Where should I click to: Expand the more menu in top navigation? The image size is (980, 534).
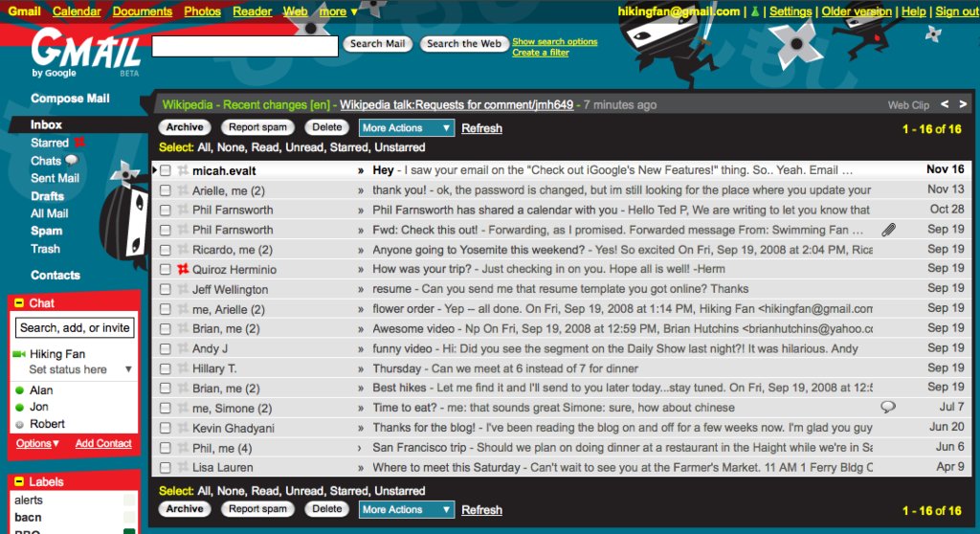(x=338, y=11)
